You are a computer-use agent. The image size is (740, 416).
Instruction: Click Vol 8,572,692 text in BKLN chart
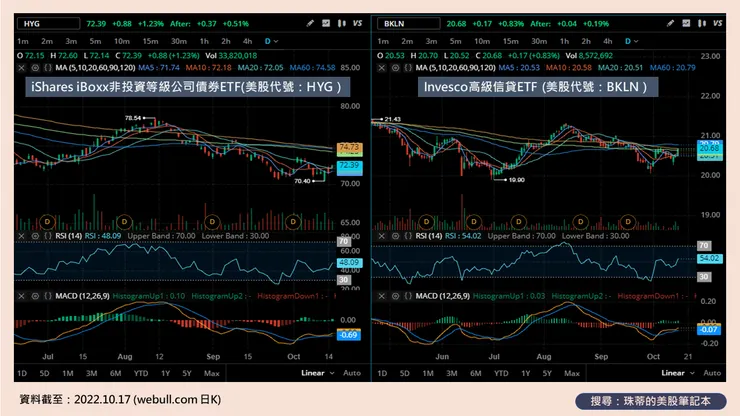tap(589, 56)
